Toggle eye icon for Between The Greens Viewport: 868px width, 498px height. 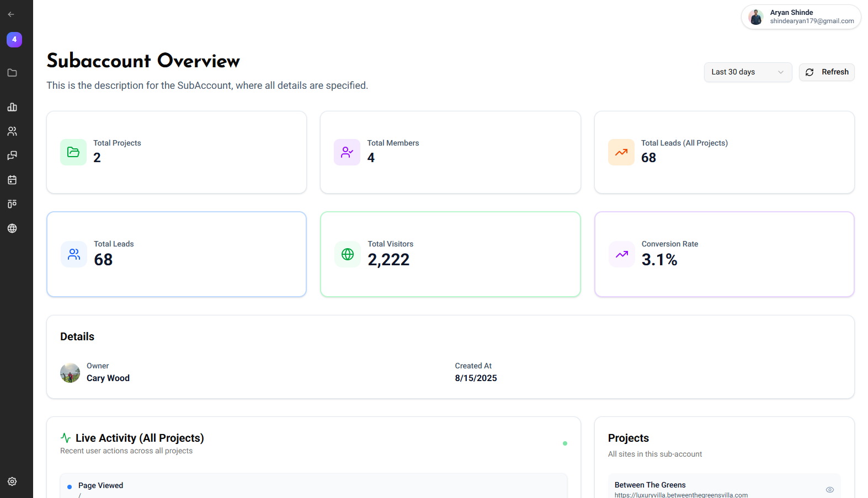829,490
